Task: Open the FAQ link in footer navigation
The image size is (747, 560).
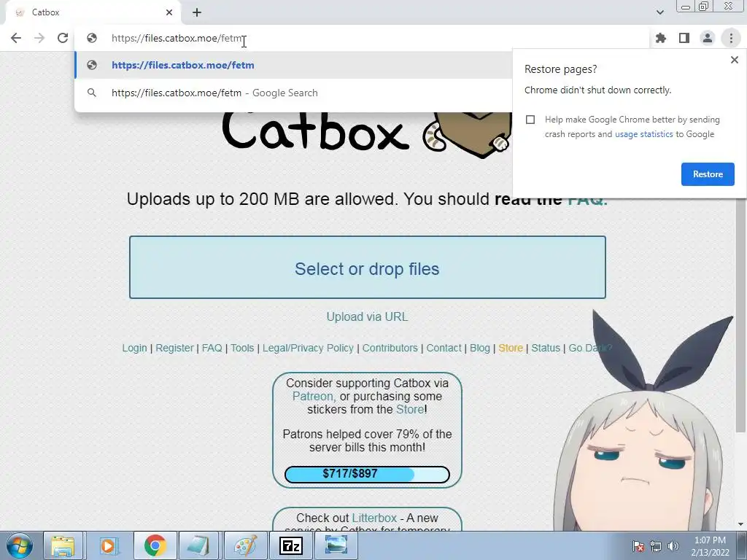Action: pos(212,348)
